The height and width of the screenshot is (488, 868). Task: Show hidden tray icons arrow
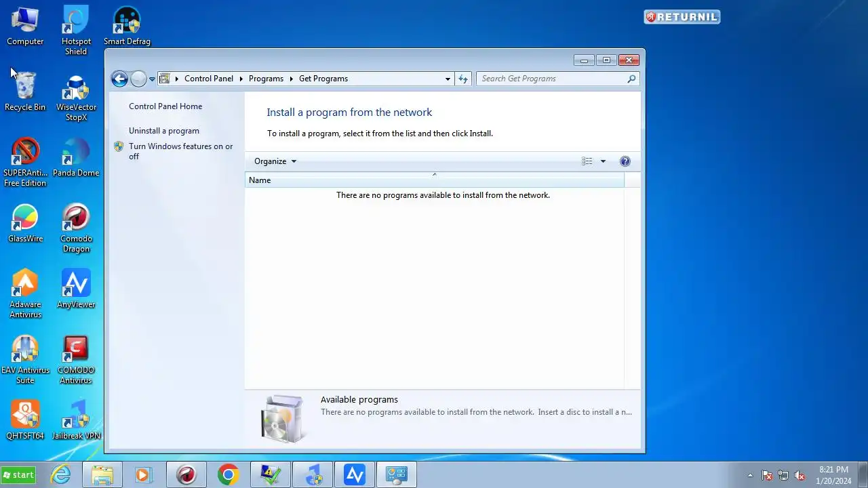750,475
